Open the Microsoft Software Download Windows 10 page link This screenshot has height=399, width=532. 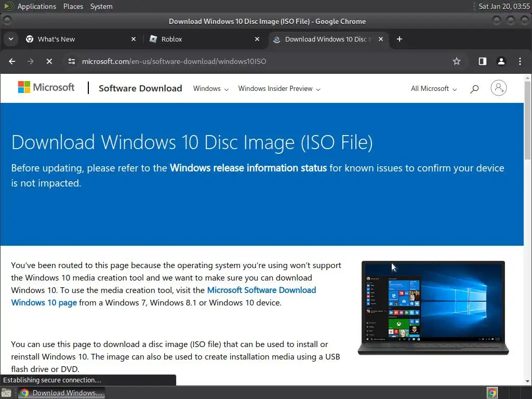coord(164,296)
